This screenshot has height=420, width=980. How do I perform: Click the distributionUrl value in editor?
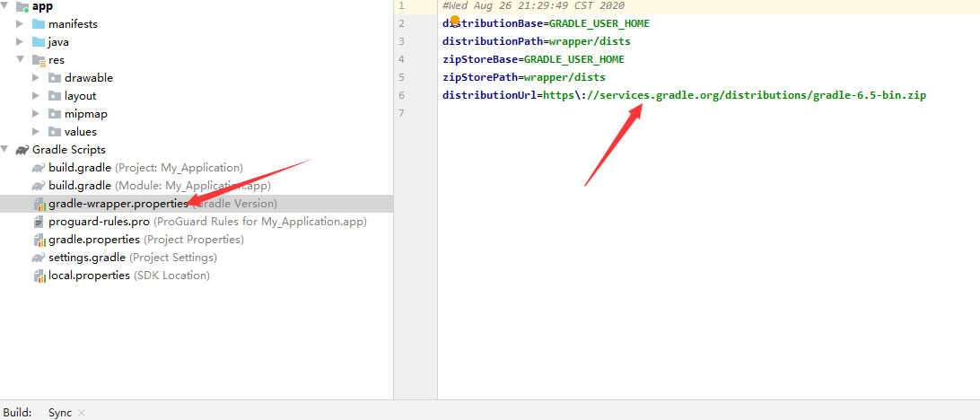point(734,96)
